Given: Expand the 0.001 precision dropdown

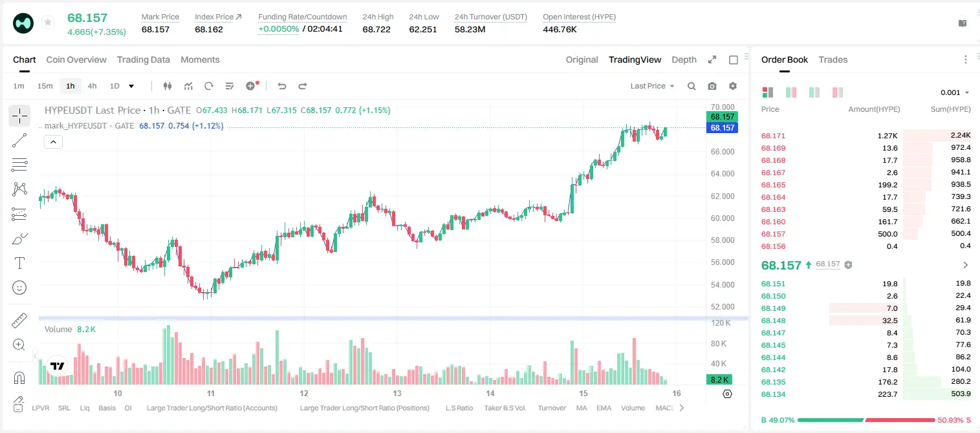Looking at the screenshot, I should tap(955, 92).
